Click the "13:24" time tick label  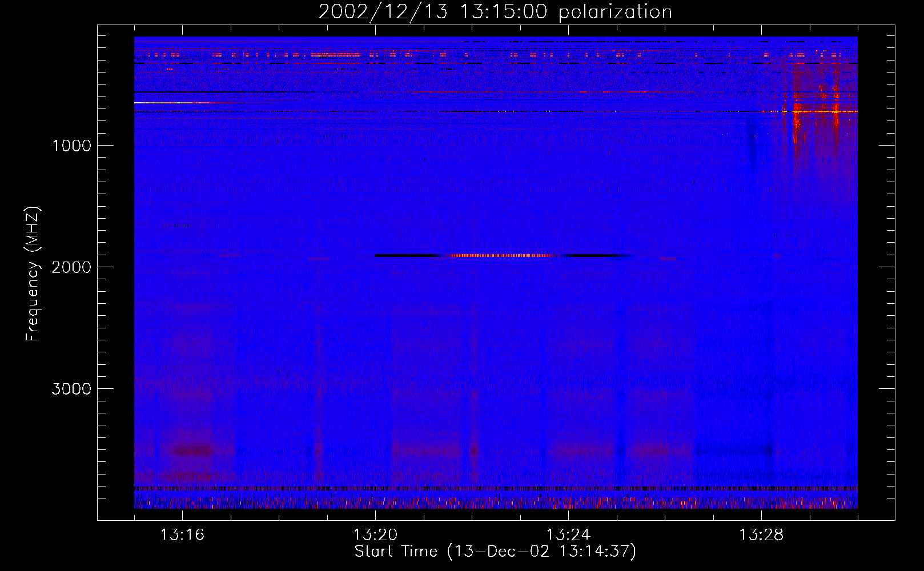click(x=568, y=535)
